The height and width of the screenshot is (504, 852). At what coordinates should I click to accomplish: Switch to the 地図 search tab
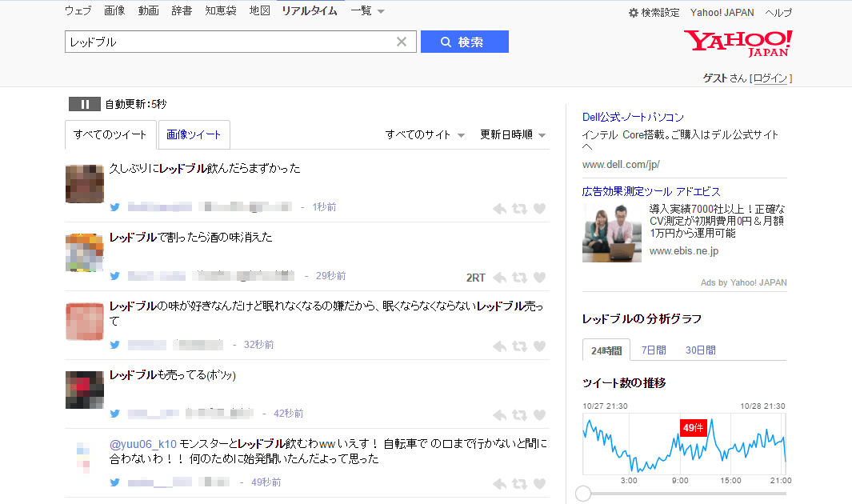260,11
